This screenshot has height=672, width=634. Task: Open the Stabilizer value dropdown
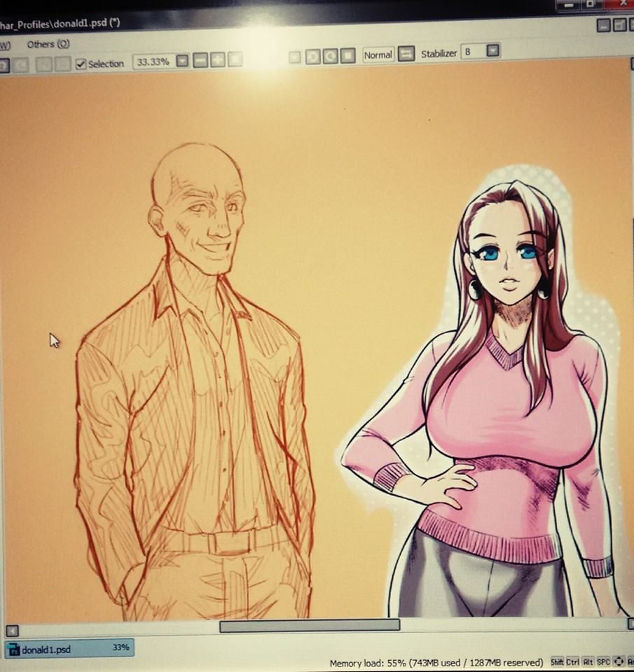point(492,52)
